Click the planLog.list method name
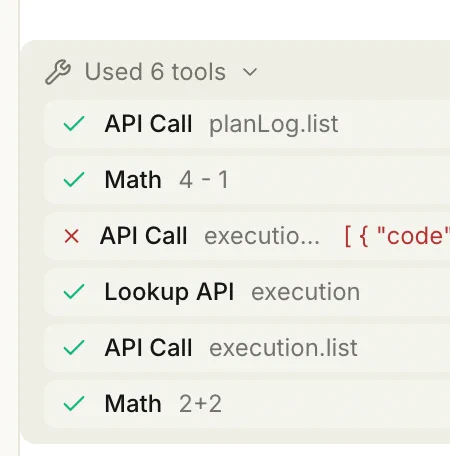This screenshot has width=450, height=456. [x=274, y=124]
